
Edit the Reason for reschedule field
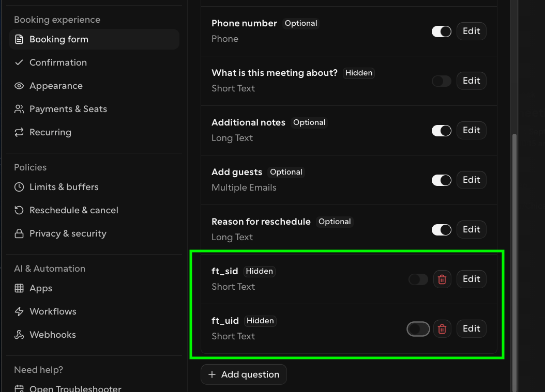pos(471,229)
